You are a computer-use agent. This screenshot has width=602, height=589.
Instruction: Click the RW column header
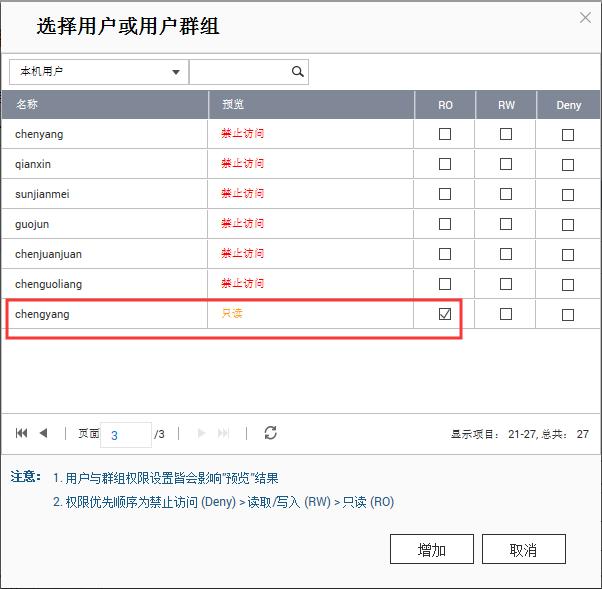[506, 104]
